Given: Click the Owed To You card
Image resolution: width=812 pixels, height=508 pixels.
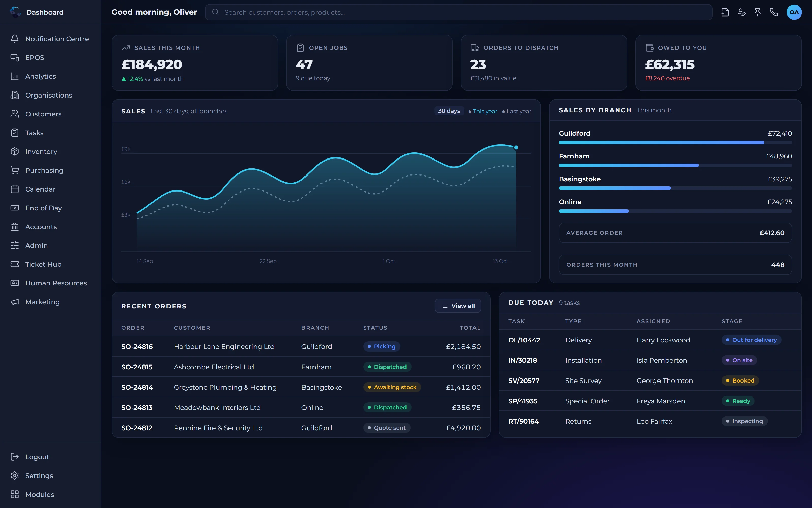Looking at the screenshot, I should point(718,63).
